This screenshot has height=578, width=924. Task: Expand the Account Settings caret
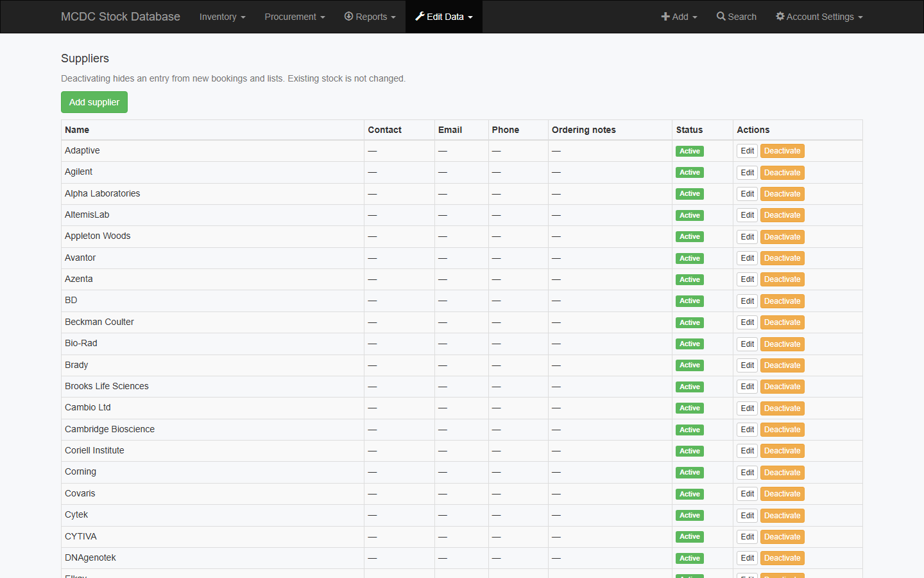[x=860, y=17]
